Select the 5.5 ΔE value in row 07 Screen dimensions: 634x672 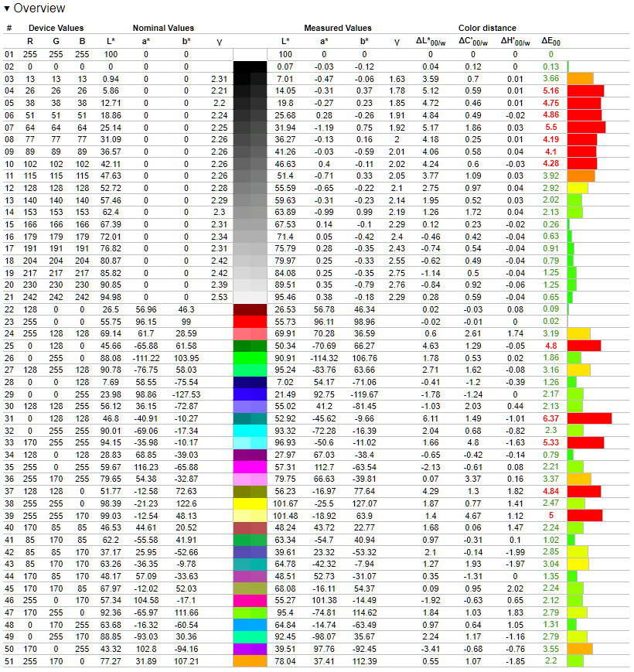click(550, 127)
